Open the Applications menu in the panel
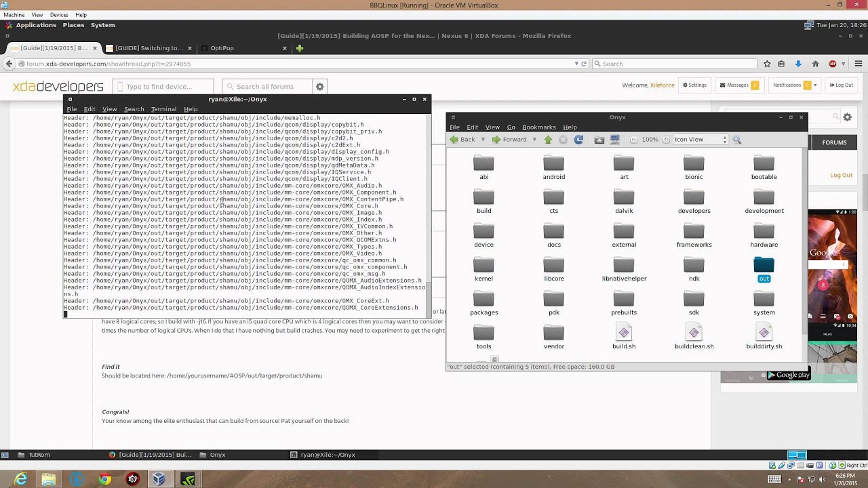The width and height of the screenshot is (868, 488). [31, 25]
